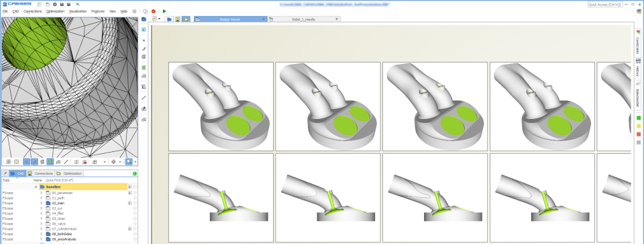The height and width of the screenshot is (244, 644).
Task: Click the grid layout icon in 3D view toolbar
Action: point(95,162)
